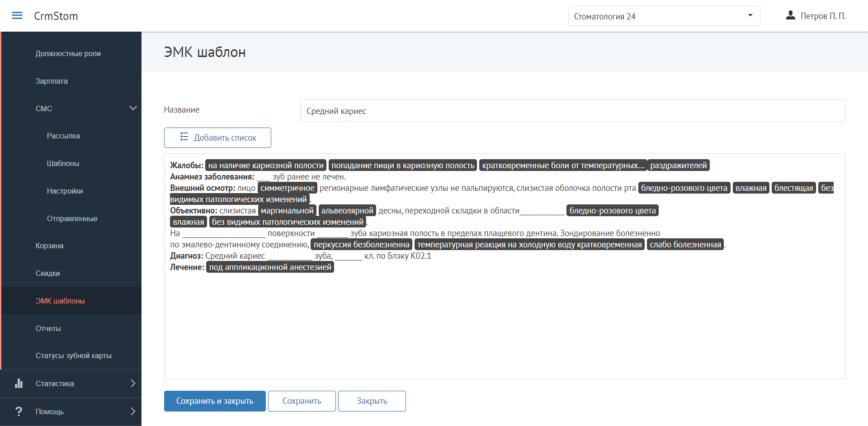Click the 'ЭМК шаблон' page heading

click(x=205, y=52)
